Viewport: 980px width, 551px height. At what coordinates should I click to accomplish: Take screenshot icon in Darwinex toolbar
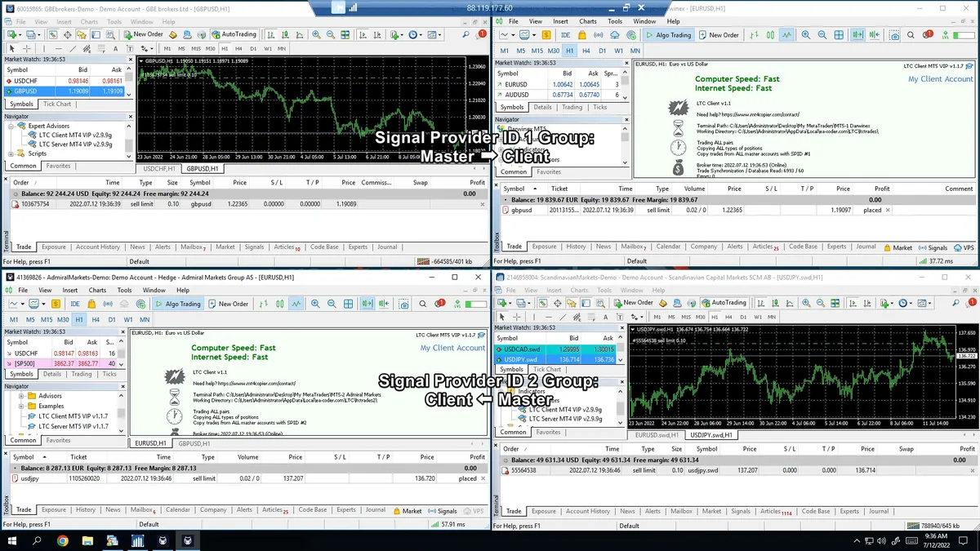(x=894, y=35)
